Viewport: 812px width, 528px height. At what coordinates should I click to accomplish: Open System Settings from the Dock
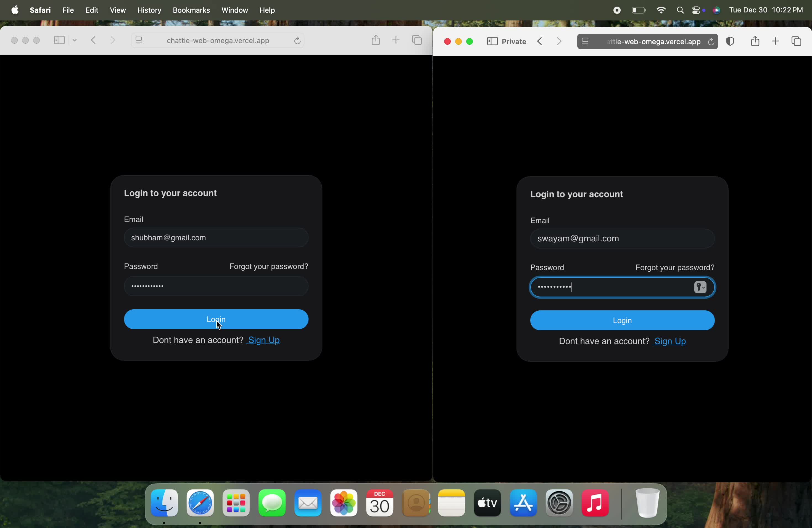coord(560,503)
